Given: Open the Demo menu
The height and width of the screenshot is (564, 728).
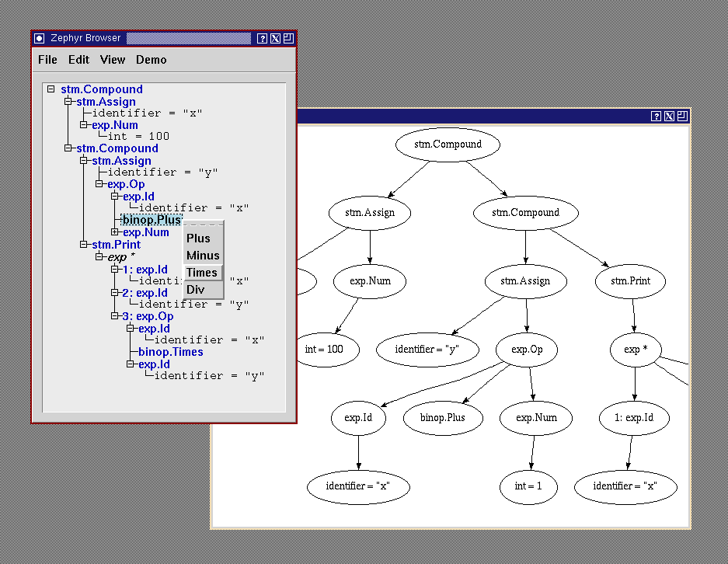Looking at the screenshot, I should coord(152,60).
